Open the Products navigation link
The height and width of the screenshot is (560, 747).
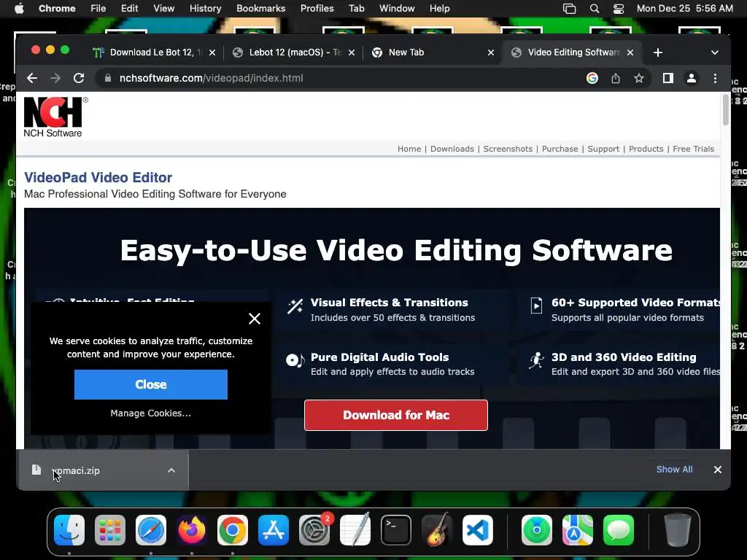click(x=646, y=149)
